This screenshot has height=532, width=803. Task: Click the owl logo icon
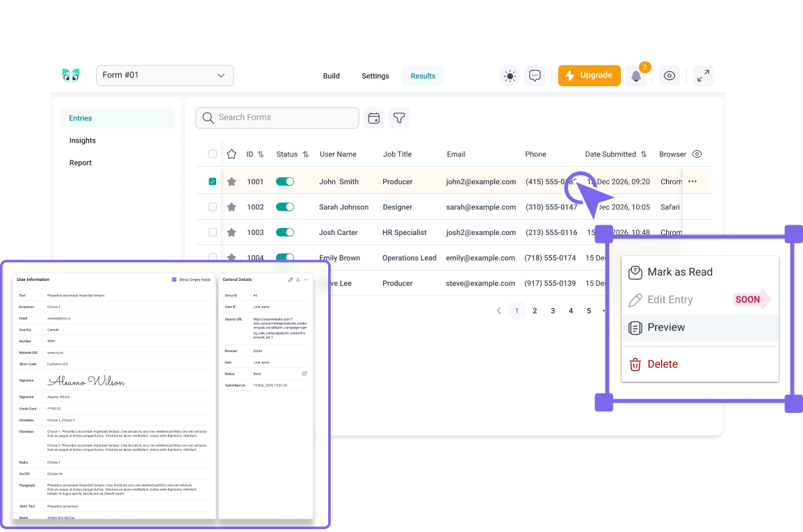(71, 75)
